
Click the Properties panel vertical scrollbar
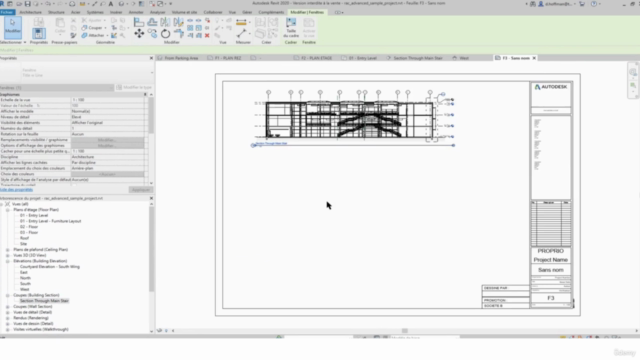tap(151, 116)
